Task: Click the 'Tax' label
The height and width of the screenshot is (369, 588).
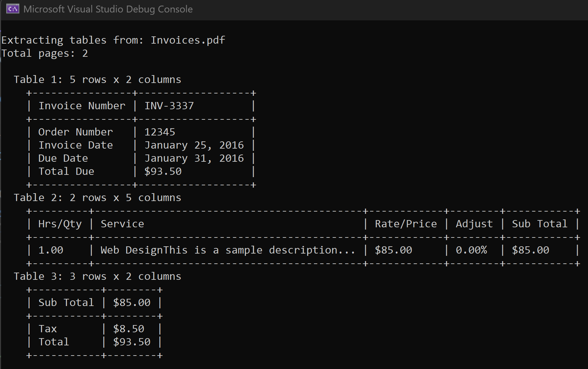Action: 48,329
